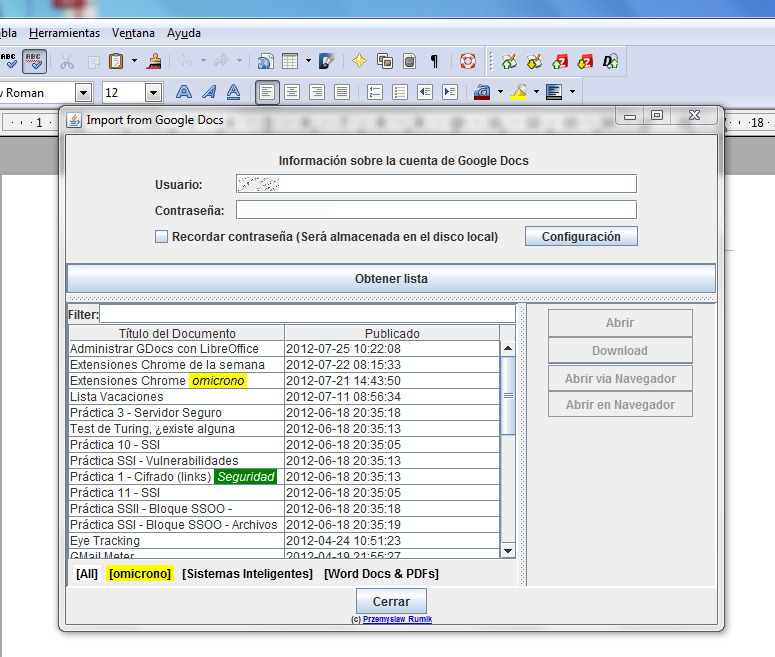Open the Highlighting color dropdown arrow

coord(536,91)
